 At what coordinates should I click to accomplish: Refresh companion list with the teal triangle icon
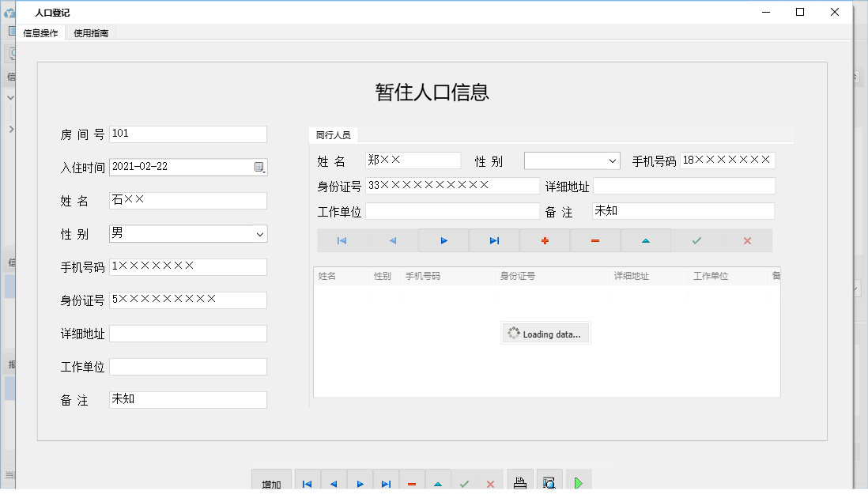[646, 240]
